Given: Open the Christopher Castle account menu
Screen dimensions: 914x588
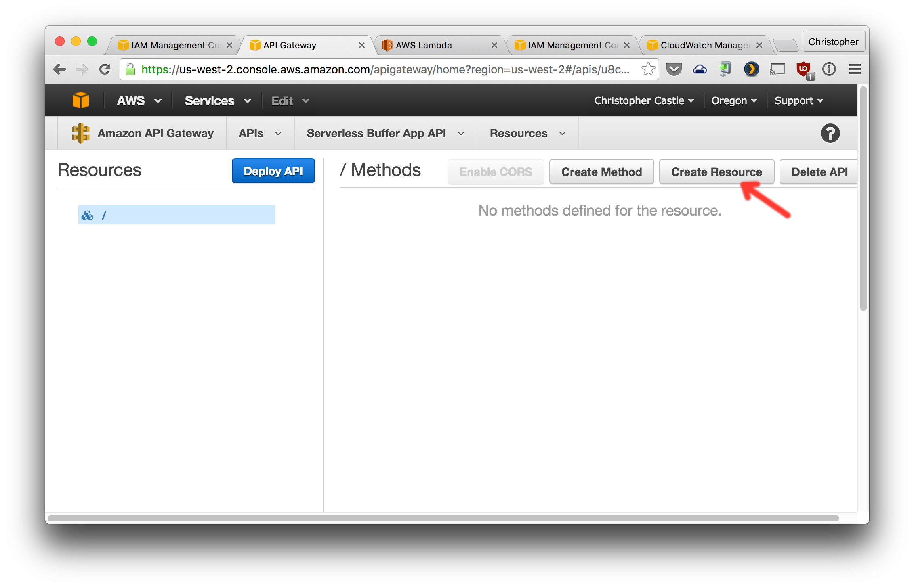Looking at the screenshot, I should pos(644,100).
